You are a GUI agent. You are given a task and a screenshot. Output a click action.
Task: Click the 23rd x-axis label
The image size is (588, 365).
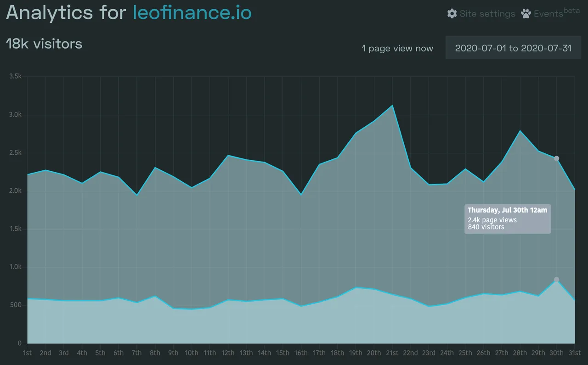(x=429, y=353)
